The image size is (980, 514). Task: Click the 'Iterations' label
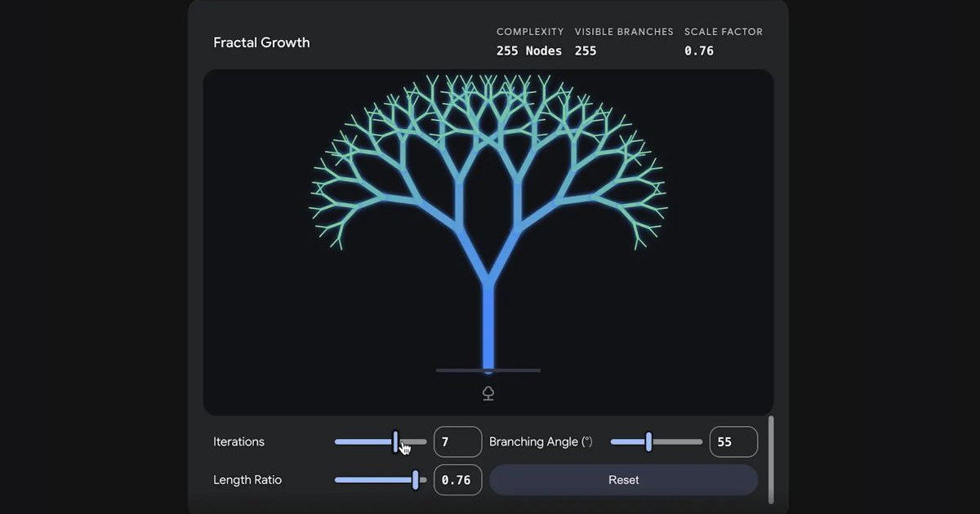(x=238, y=441)
